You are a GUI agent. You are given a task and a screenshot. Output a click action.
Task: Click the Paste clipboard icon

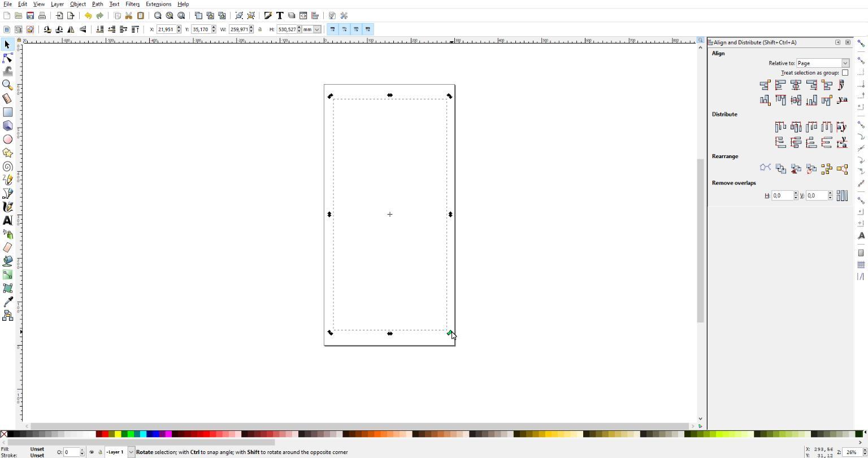[x=141, y=16]
